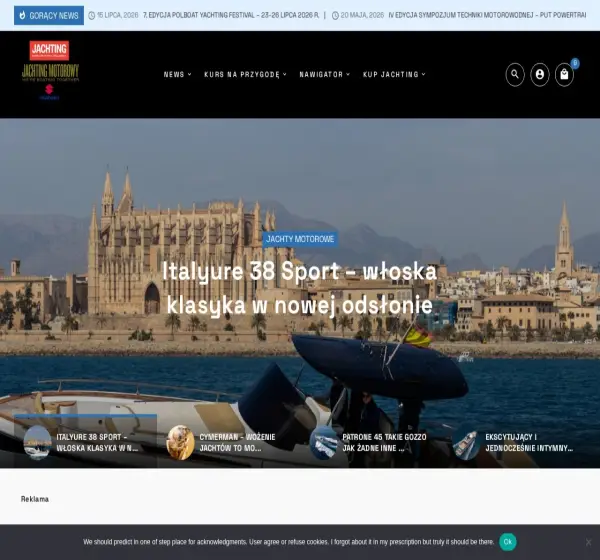Click the Italyure 38 Sport slider title text
Image resolution: width=600 pixels, height=560 pixels.
pos(97,442)
